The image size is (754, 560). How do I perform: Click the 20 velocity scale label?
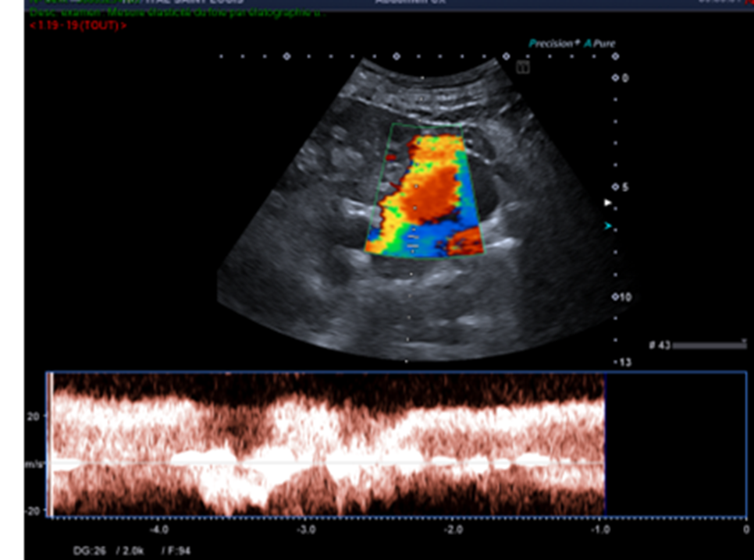32,416
